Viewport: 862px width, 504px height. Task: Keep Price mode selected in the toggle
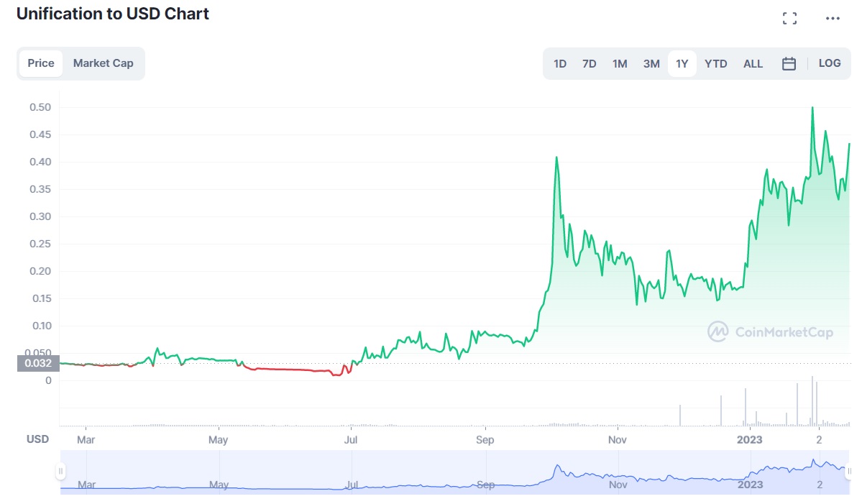tap(40, 63)
